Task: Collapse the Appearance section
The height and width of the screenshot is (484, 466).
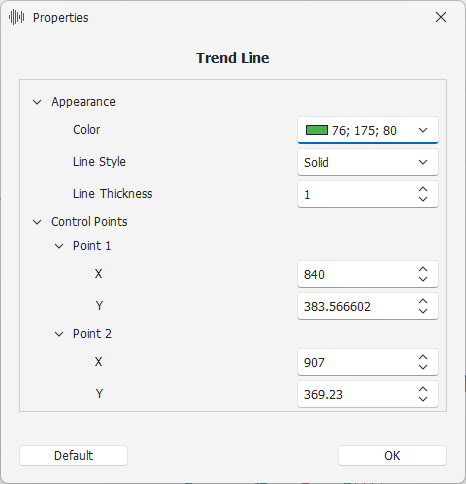Action: [37, 102]
